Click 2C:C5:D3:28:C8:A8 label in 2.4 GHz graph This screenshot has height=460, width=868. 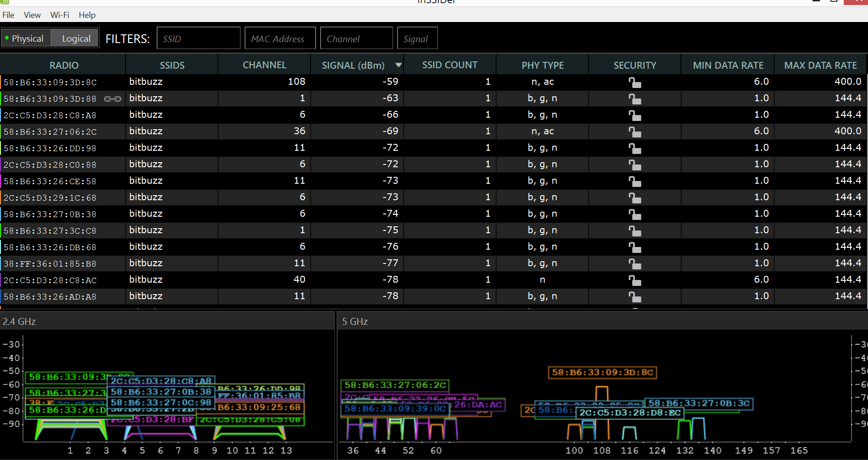point(161,381)
